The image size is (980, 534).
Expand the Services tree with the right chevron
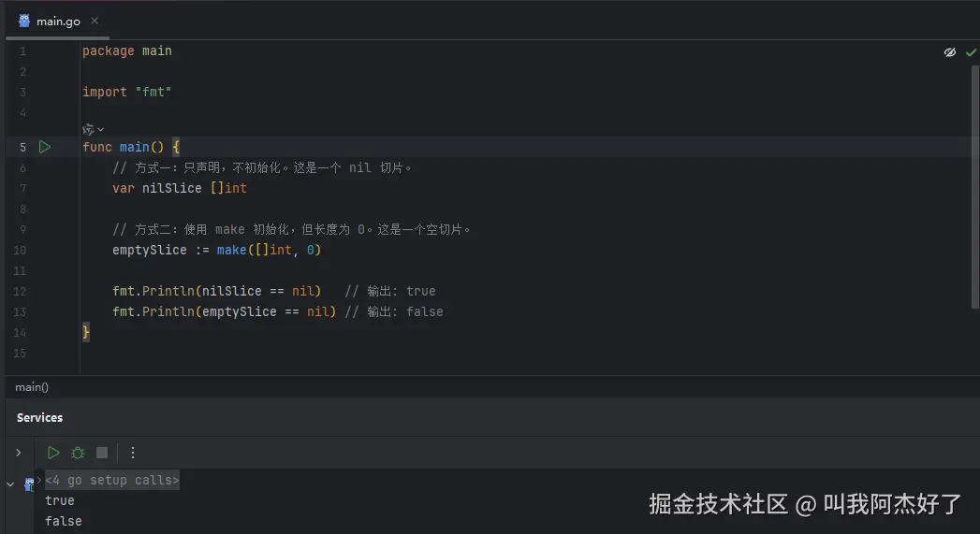pos(18,453)
